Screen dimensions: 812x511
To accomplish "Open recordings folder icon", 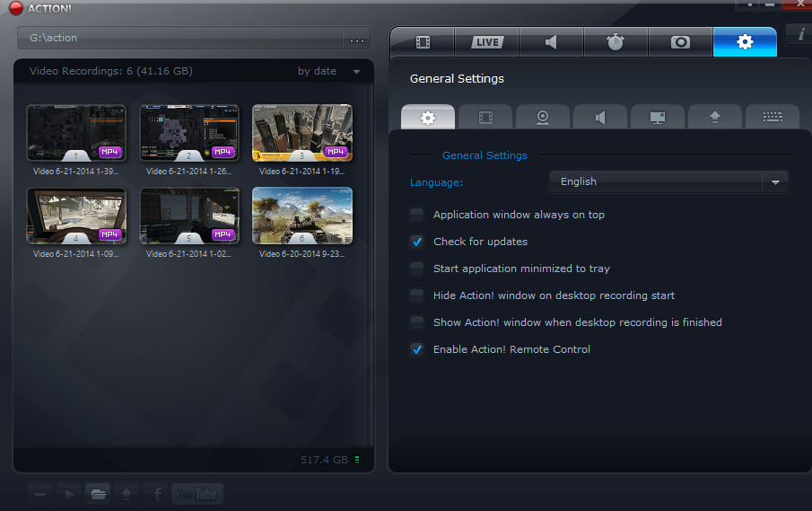I will pos(99,495).
